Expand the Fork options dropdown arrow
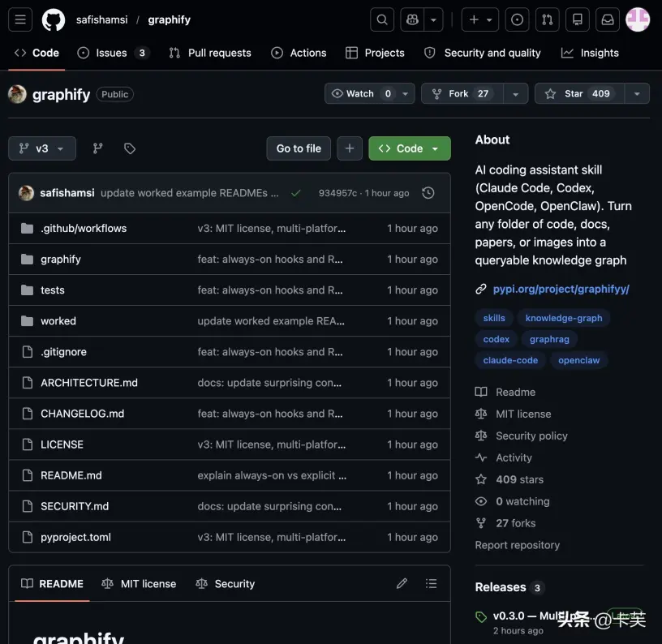The image size is (662, 644). pyautogui.click(x=515, y=94)
